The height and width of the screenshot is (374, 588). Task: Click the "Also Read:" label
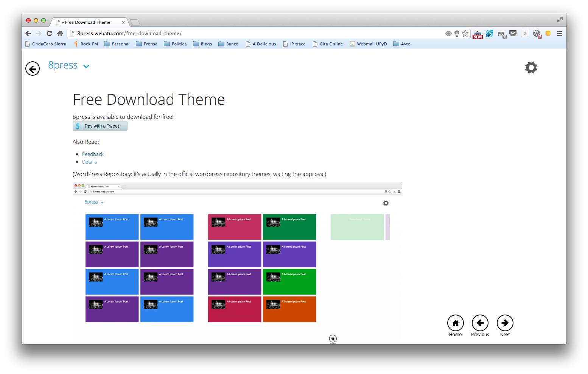86,142
